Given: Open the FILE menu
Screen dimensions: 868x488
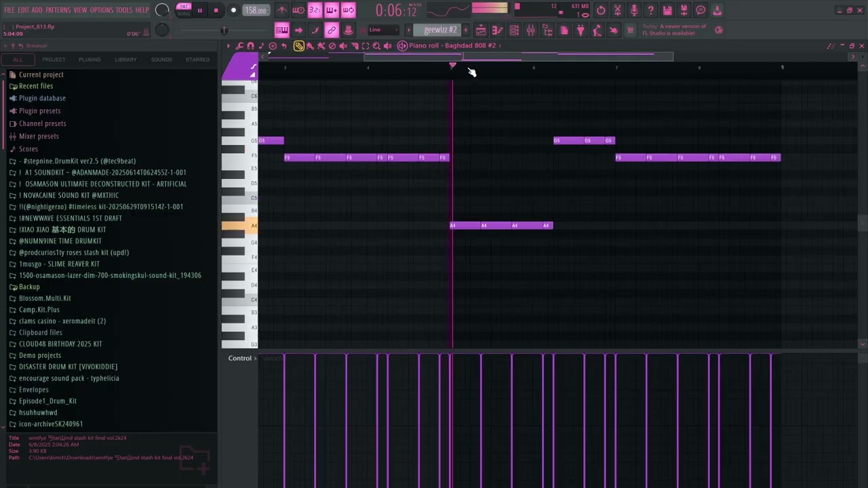Looking at the screenshot, I should coord(9,10).
